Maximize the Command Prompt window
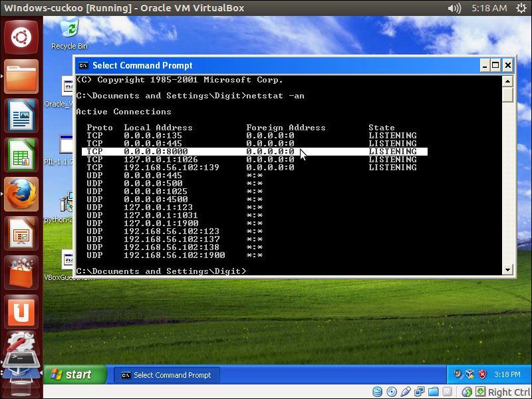The height and width of the screenshot is (399, 532). pos(495,65)
